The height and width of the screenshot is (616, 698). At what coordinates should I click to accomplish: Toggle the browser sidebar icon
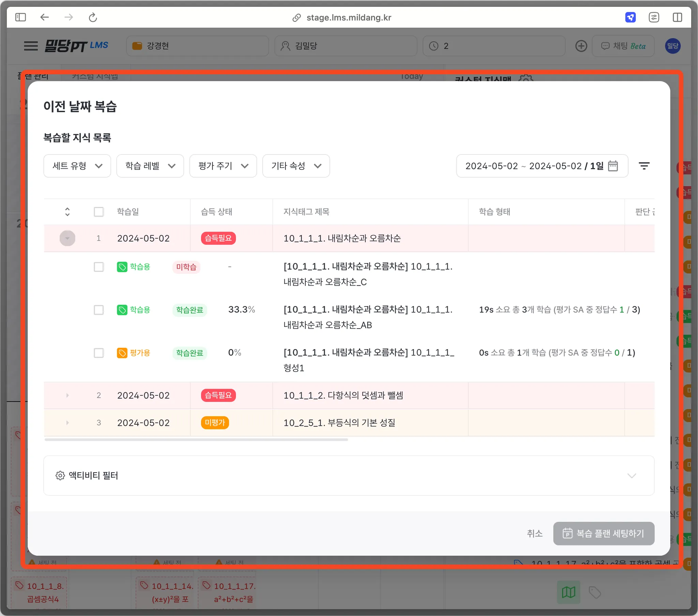tap(20, 17)
